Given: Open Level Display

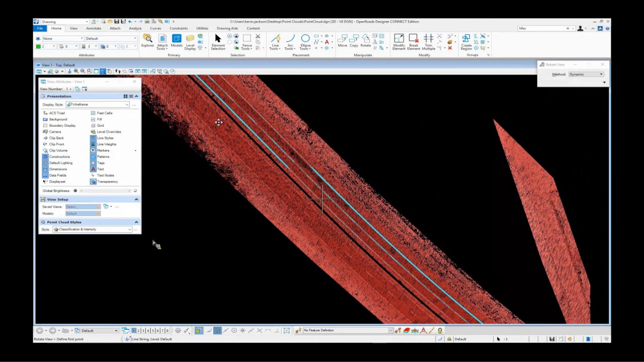Looking at the screenshot, I should pyautogui.click(x=190, y=42).
